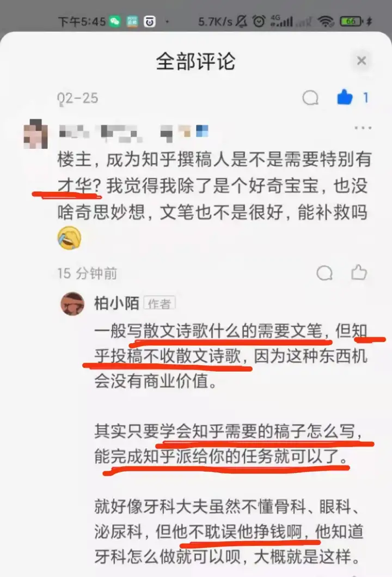This screenshot has width=392, height=577.
Task: Tap the blurred commenter's username
Action: [134, 133]
